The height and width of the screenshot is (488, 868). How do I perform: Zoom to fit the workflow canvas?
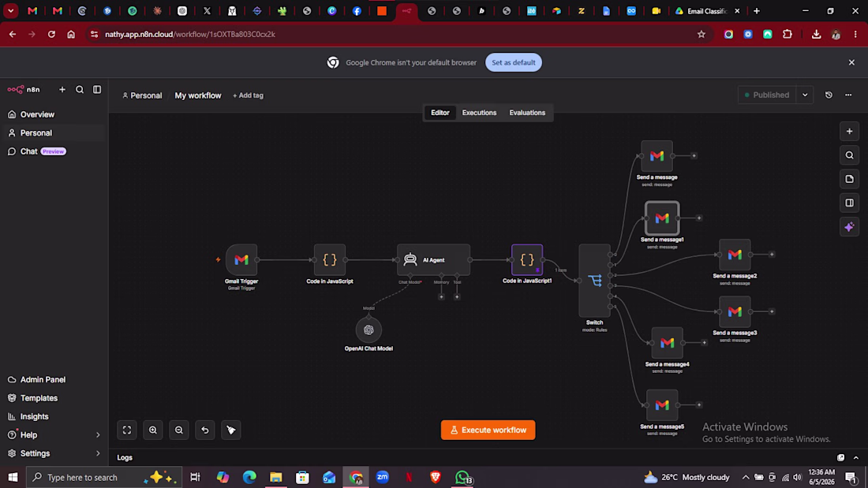click(x=127, y=430)
